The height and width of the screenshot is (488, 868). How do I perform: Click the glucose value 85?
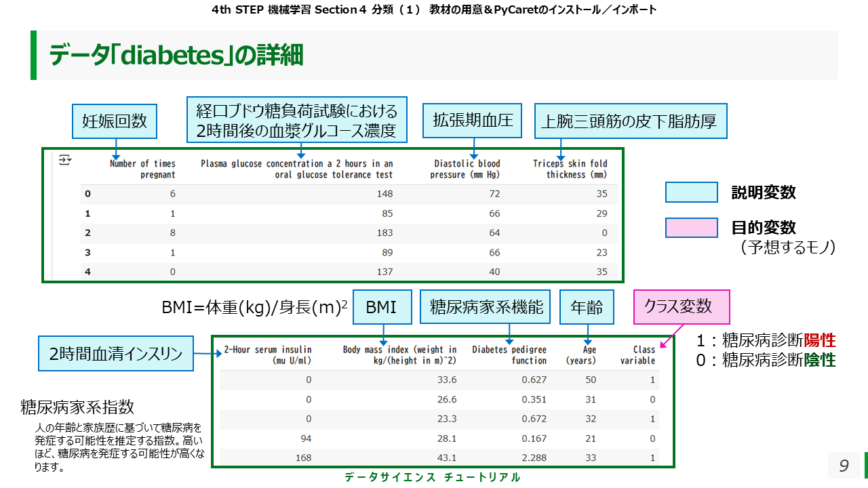(387, 213)
